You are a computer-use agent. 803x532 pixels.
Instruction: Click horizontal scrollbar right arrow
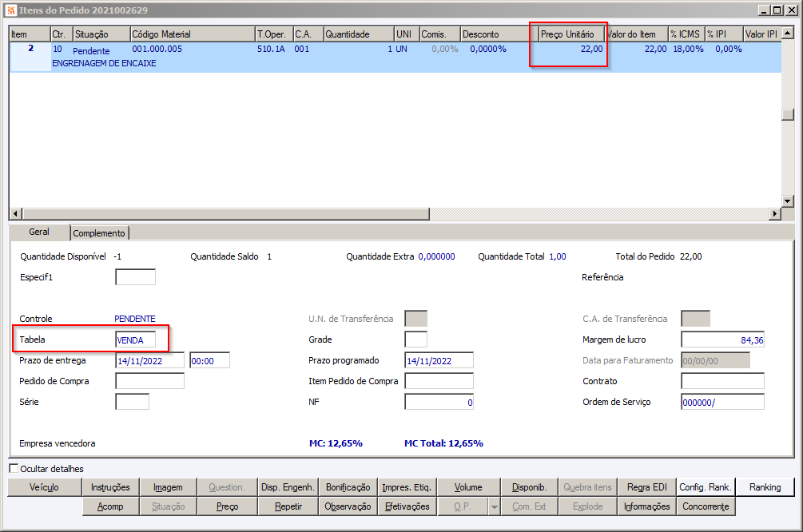[x=775, y=213]
